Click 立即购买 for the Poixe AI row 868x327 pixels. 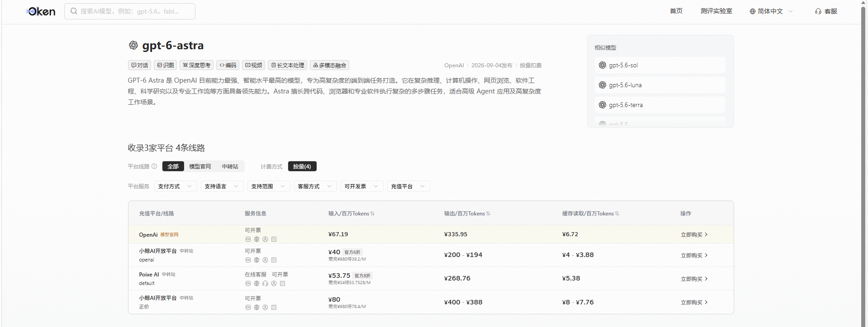(694, 279)
